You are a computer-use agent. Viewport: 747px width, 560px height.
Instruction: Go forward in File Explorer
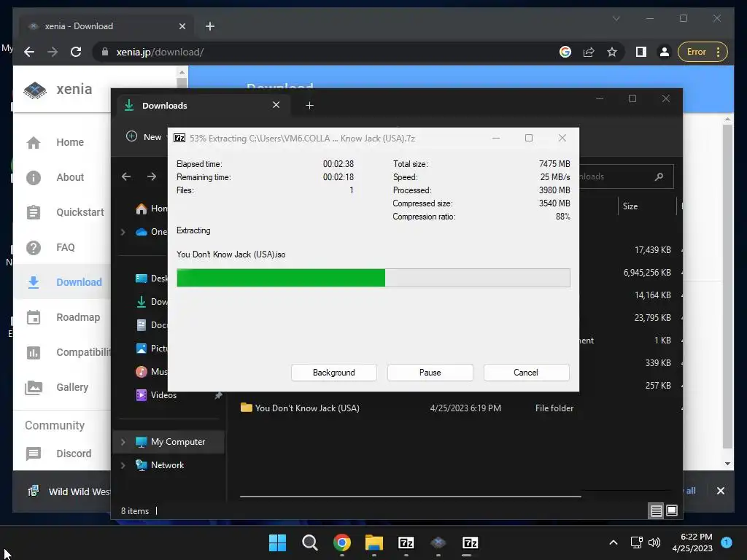coord(152,176)
